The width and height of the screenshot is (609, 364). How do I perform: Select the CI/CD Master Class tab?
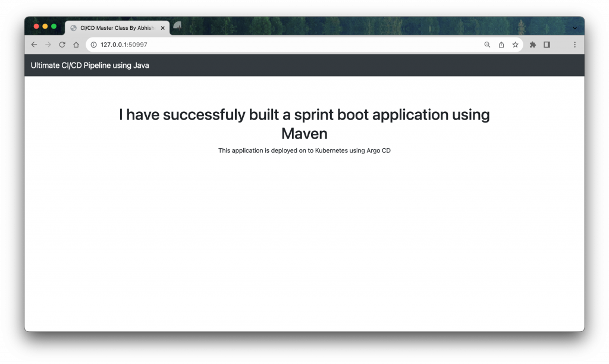point(117,28)
